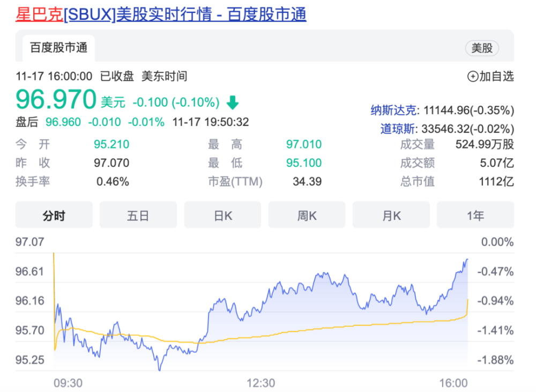Switch to the 五日 chart tab
Image resolution: width=536 pixels, height=392 pixels.
point(138,216)
